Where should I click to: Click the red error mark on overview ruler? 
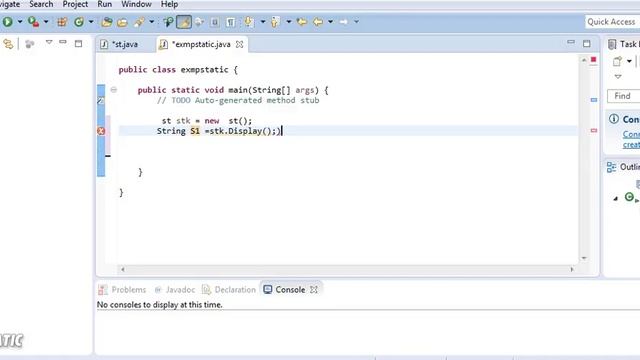click(594, 130)
